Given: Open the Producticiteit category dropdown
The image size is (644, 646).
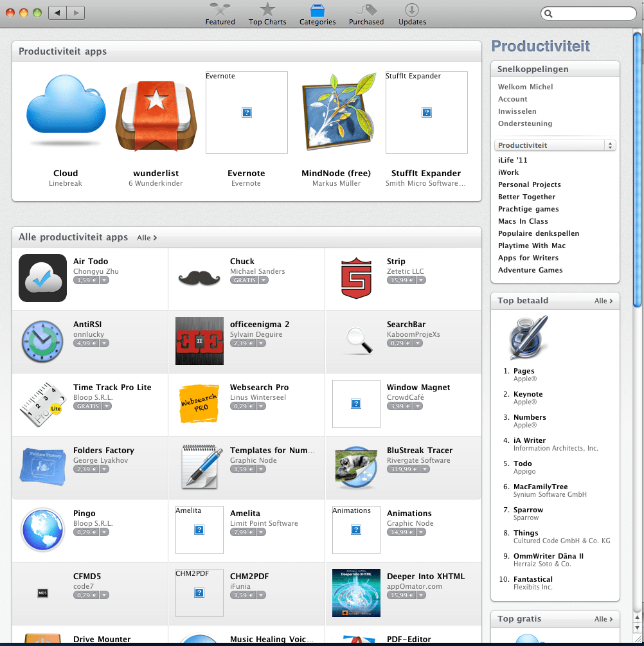Looking at the screenshot, I should [555, 145].
